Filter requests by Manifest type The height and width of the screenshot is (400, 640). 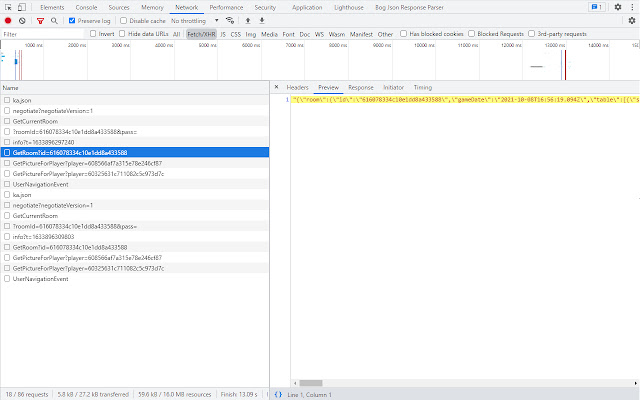click(361, 34)
